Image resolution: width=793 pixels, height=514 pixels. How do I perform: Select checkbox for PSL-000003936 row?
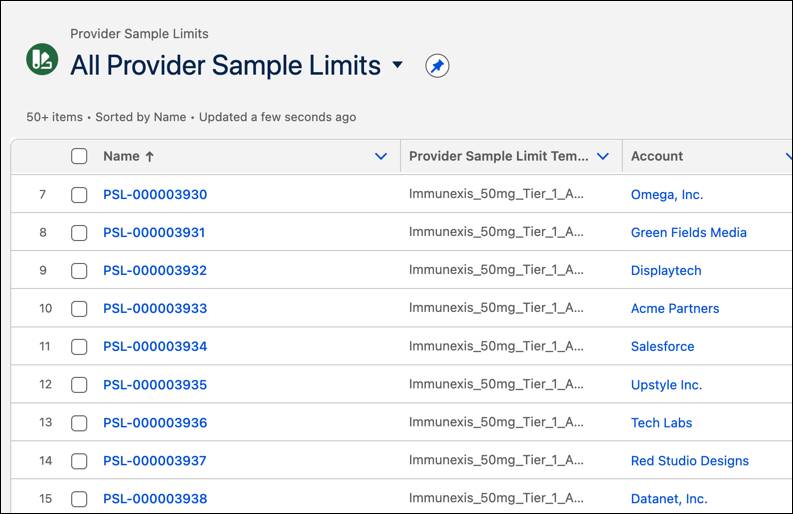(79, 423)
